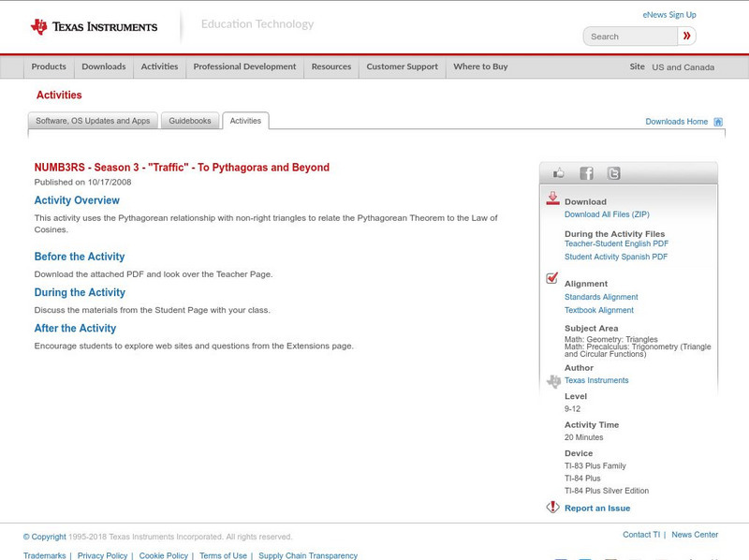Open the Teacher-Student English PDF
Viewport: 749px width, 560px height.
pyautogui.click(x=616, y=243)
